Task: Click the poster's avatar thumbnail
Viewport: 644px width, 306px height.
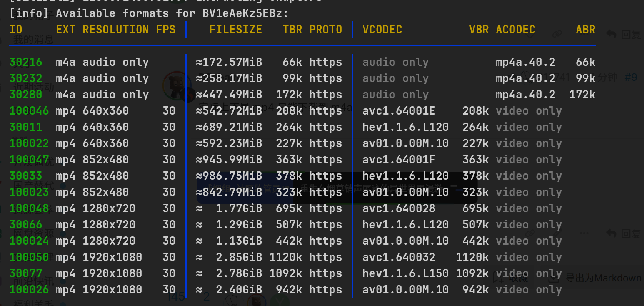Action: pos(176,85)
